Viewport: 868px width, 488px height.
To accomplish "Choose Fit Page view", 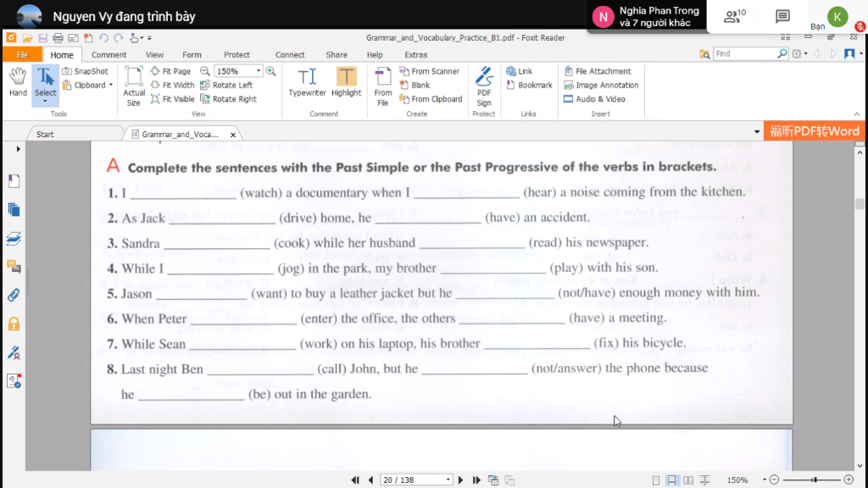I will point(170,71).
